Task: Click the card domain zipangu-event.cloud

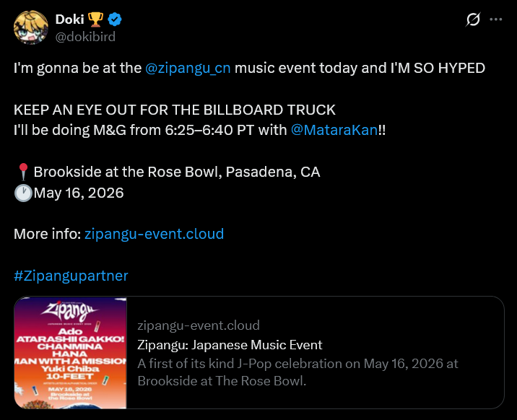Action: (x=199, y=325)
